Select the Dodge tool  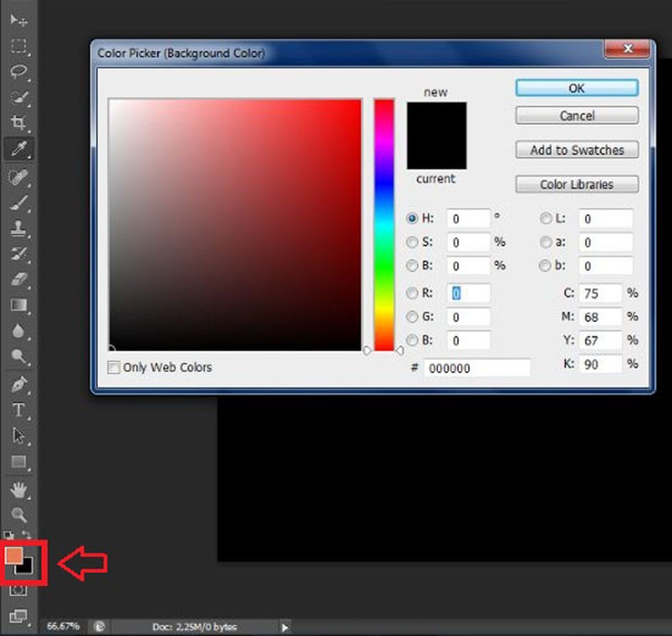[18, 356]
